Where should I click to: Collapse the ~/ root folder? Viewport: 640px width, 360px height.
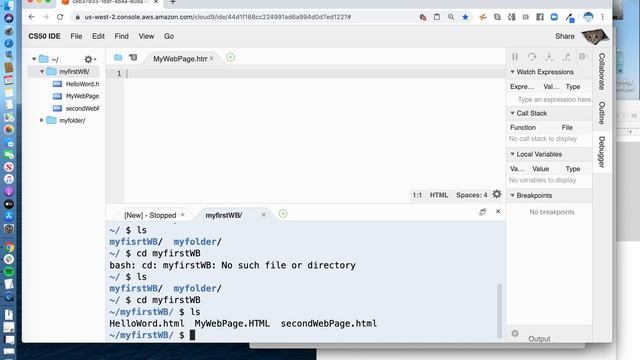(34, 59)
